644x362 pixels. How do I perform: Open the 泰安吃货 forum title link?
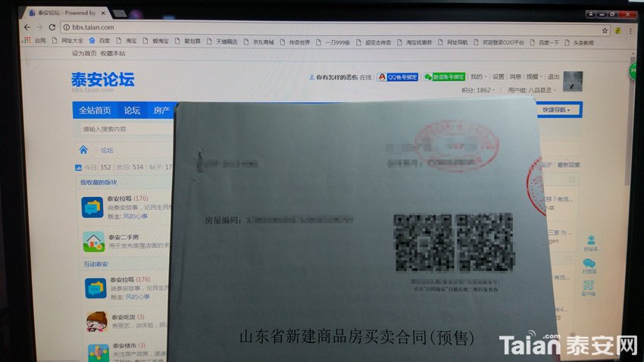(123, 317)
